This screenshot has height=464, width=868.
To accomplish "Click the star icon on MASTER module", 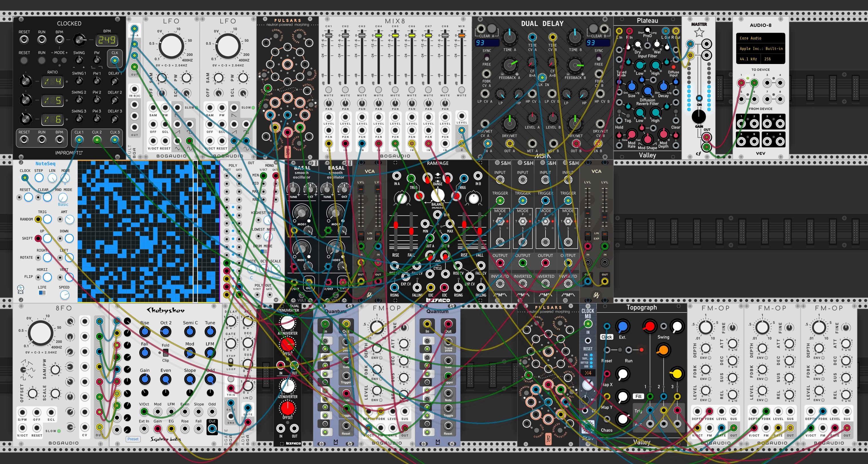I will point(699,33).
